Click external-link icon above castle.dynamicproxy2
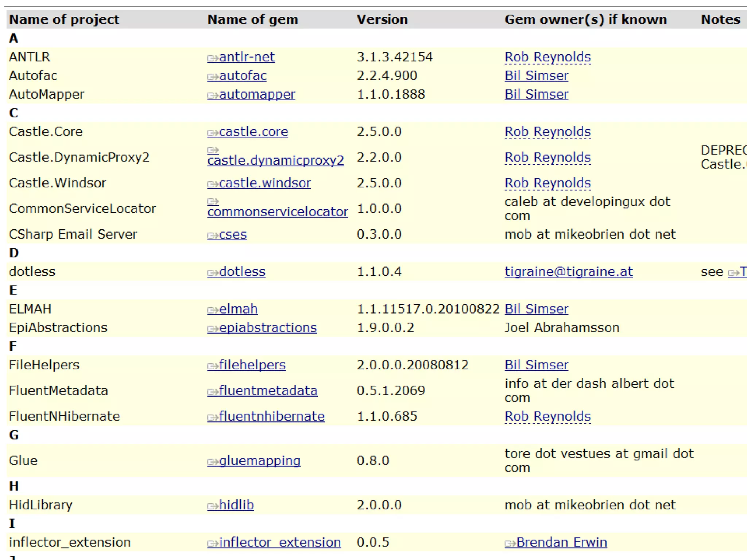 coord(213,150)
